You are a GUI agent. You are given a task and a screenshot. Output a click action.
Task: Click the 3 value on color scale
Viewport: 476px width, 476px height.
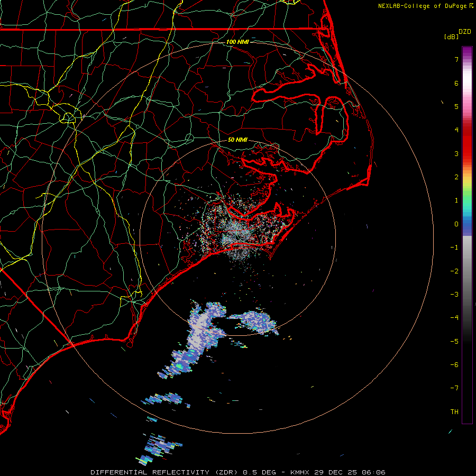(x=456, y=153)
